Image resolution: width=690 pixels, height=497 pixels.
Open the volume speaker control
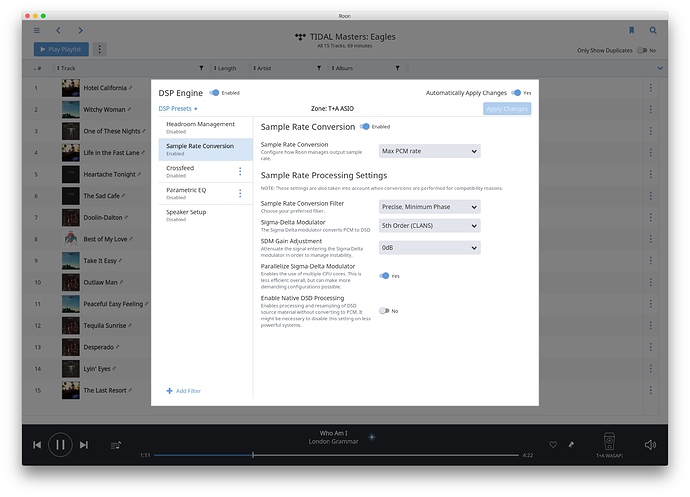[x=650, y=445]
